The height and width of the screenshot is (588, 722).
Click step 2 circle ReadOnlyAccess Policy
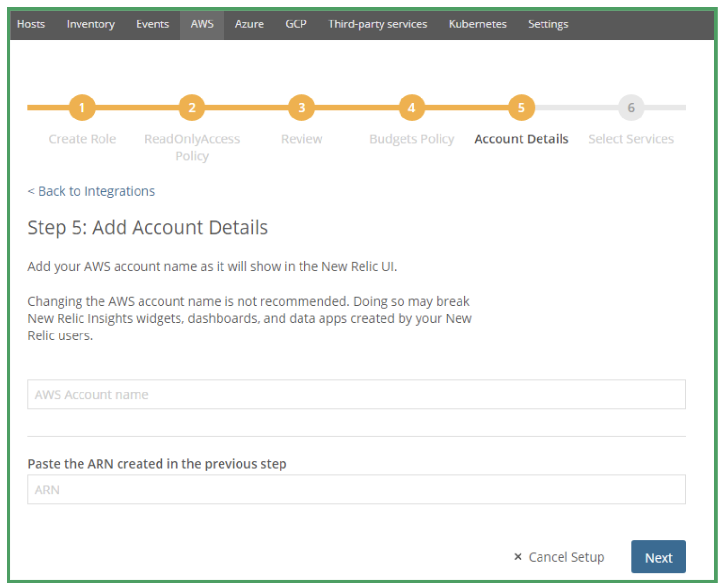point(192,108)
